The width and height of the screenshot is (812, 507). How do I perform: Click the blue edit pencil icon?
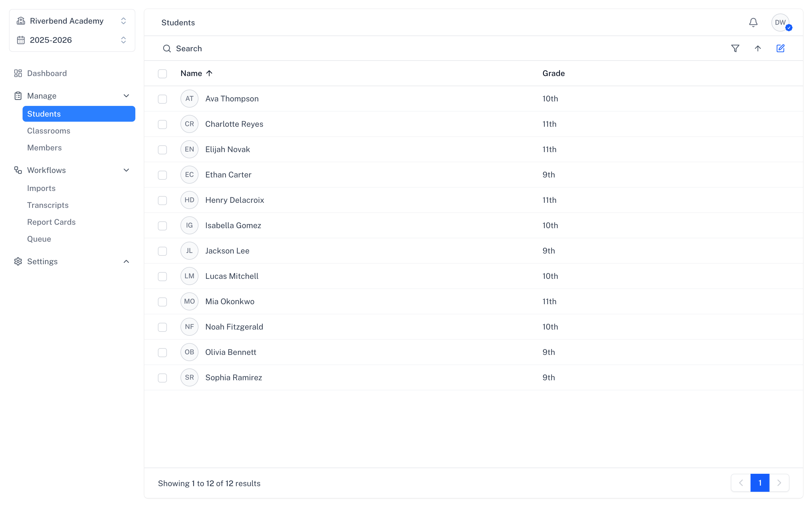(780, 48)
